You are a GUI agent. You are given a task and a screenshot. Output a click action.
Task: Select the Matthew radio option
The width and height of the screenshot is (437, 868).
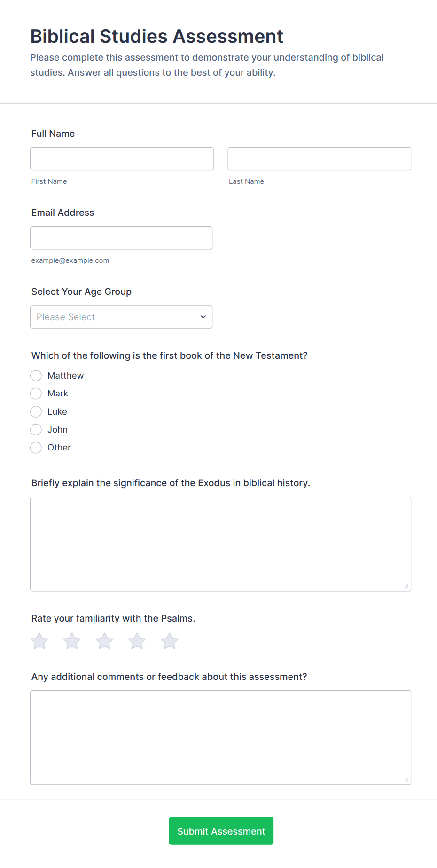click(36, 376)
